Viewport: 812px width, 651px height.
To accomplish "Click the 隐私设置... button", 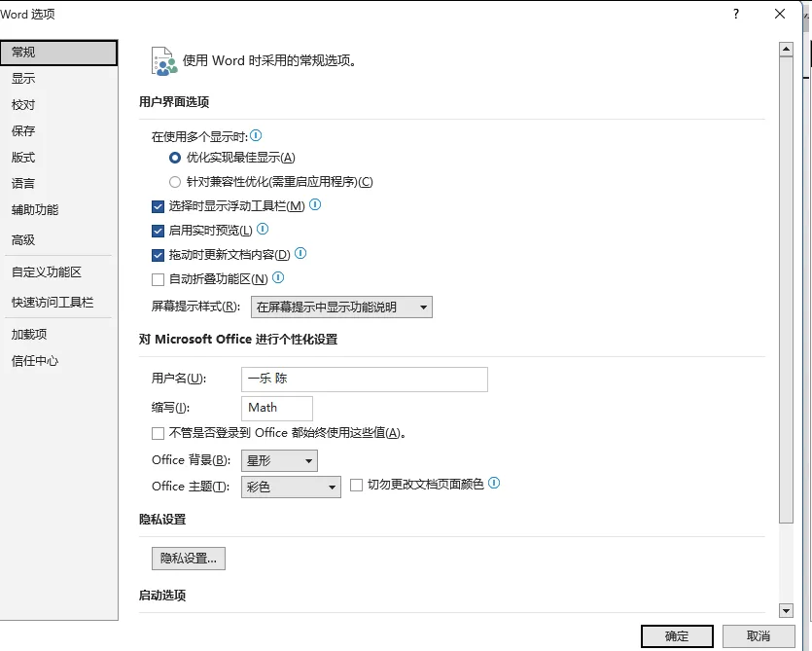I will [189, 559].
